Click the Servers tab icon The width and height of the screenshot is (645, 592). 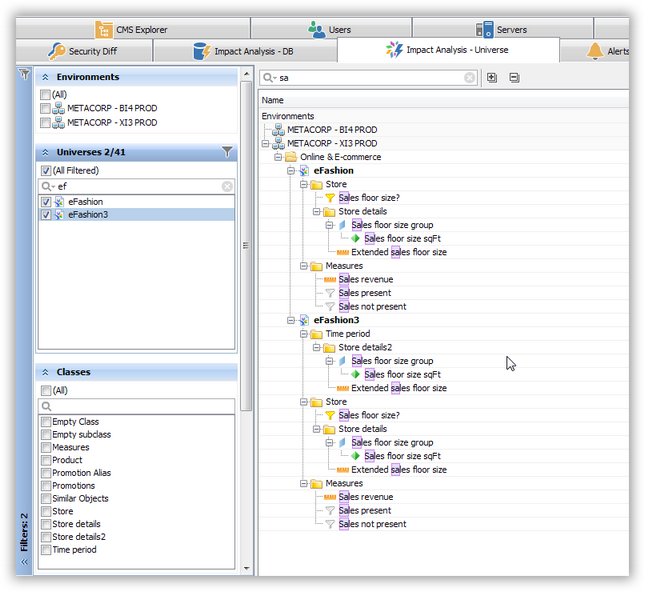pyautogui.click(x=485, y=30)
